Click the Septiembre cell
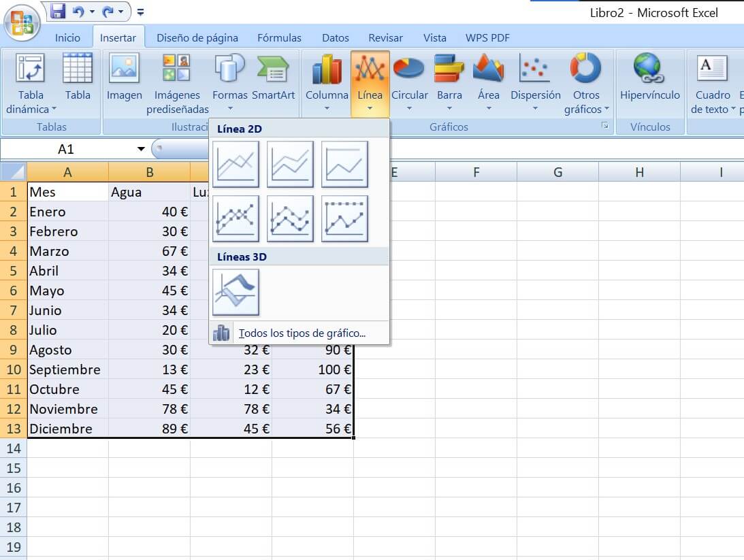The image size is (744, 560). 68,370
